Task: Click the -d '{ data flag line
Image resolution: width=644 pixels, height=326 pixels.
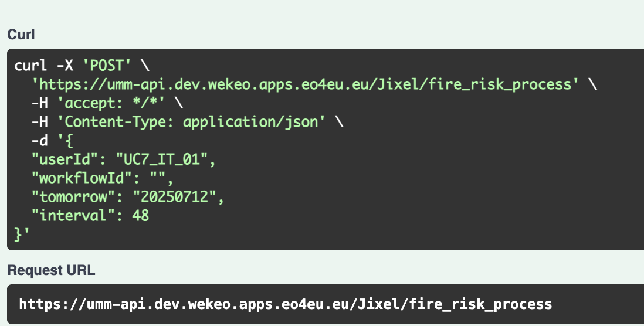Action: (x=52, y=141)
